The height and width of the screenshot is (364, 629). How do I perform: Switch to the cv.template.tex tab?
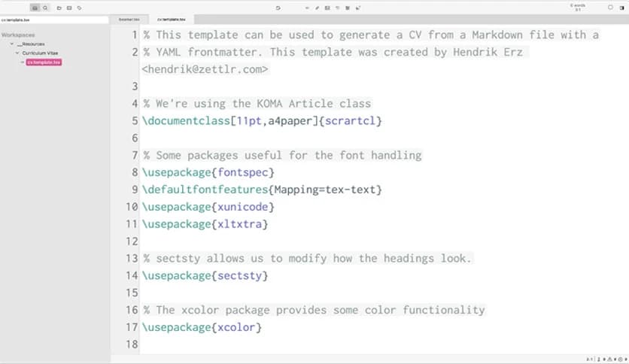point(172,20)
